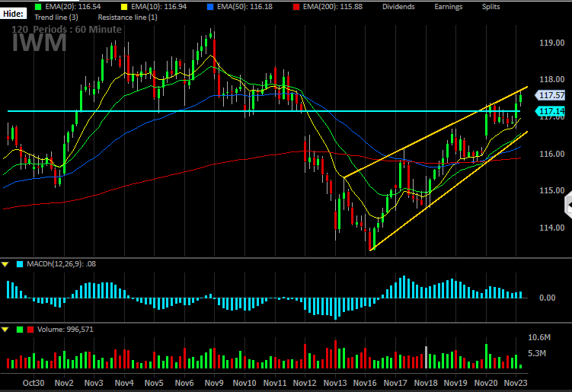Click the Volume red color swatch

[x=30, y=330]
